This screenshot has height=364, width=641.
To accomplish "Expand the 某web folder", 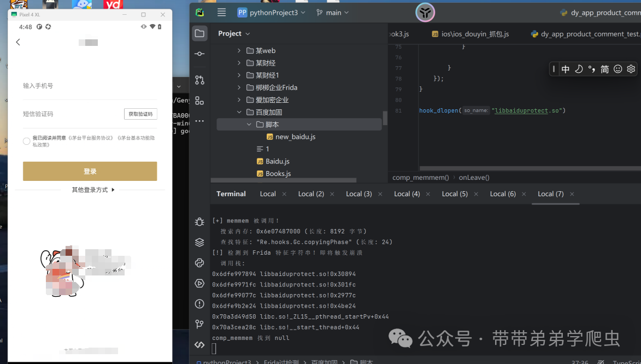I will [239, 51].
